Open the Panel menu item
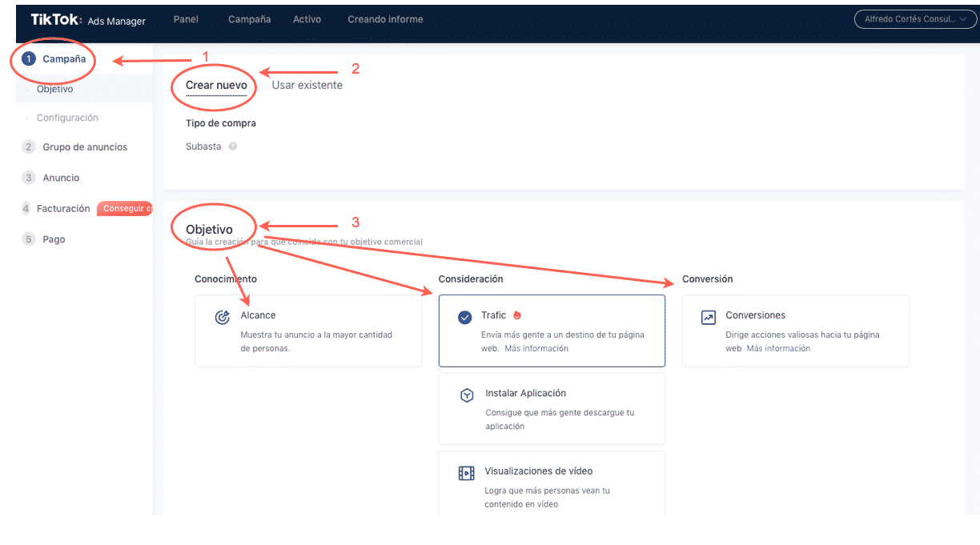The image size is (980, 545). [186, 18]
